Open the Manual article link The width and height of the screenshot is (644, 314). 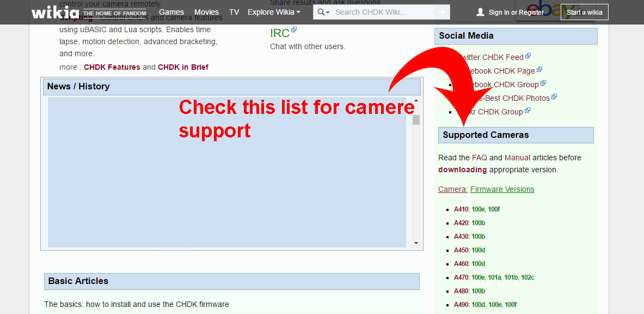[x=518, y=158]
